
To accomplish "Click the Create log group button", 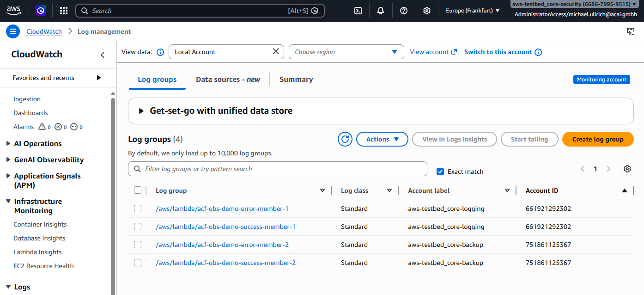I will coord(597,139).
